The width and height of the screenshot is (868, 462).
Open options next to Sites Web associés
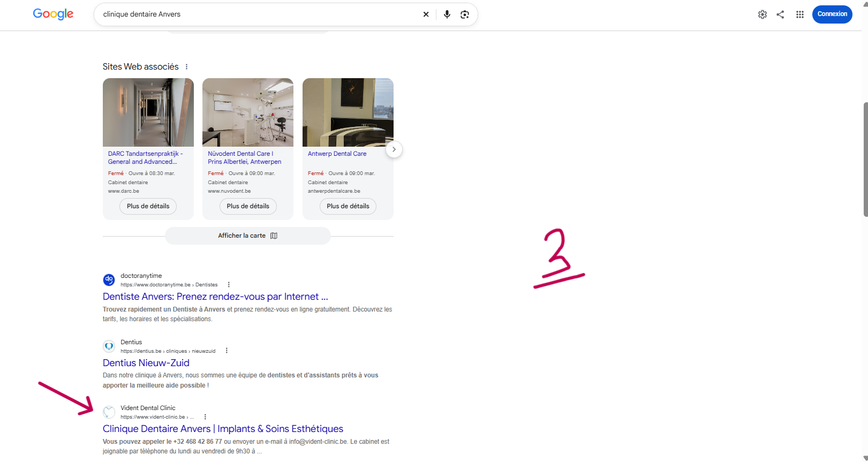pos(186,67)
